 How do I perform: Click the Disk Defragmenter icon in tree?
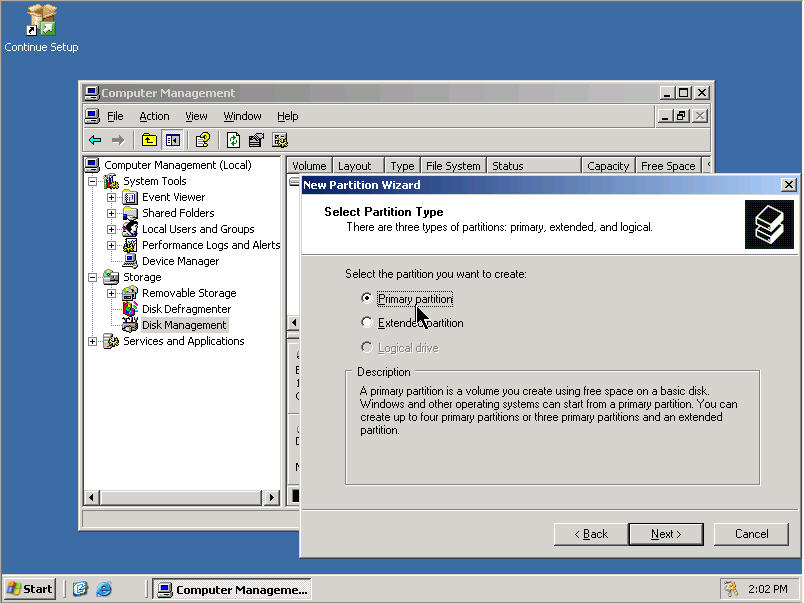point(130,309)
